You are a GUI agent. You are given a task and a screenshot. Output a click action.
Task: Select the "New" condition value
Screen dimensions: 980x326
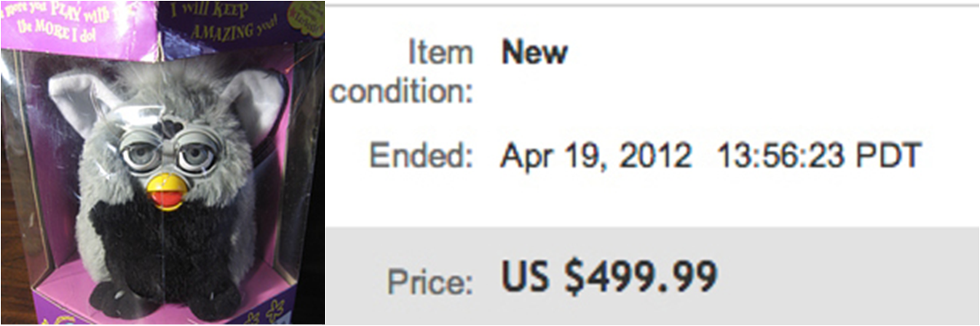(534, 53)
